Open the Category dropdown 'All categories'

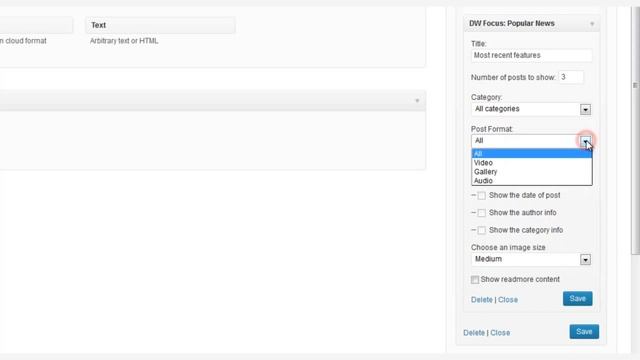click(x=531, y=109)
